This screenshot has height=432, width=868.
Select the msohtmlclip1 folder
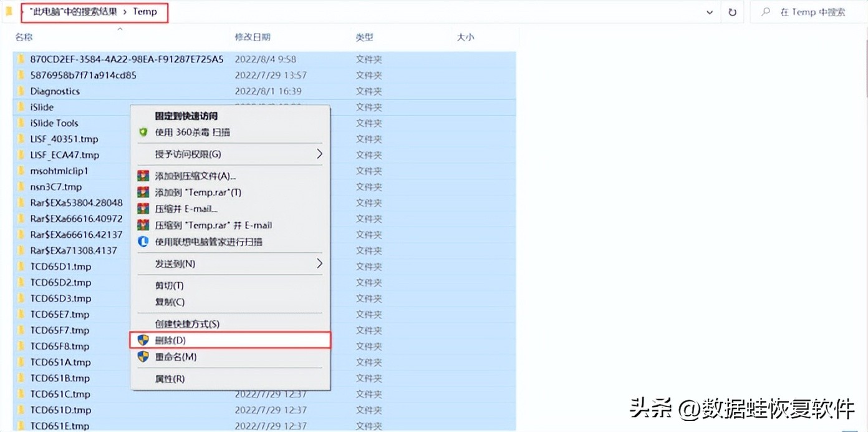pos(60,170)
